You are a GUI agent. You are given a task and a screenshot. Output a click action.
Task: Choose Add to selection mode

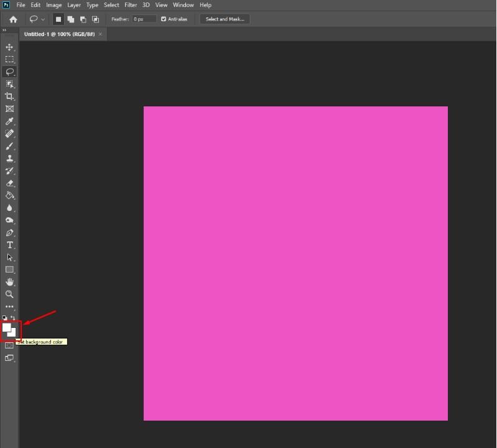pyautogui.click(x=71, y=19)
